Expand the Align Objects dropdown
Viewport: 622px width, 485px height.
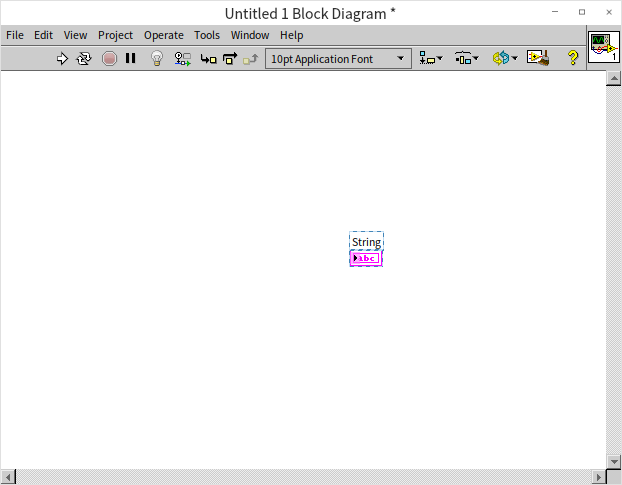pyautogui.click(x=431, y=59)
